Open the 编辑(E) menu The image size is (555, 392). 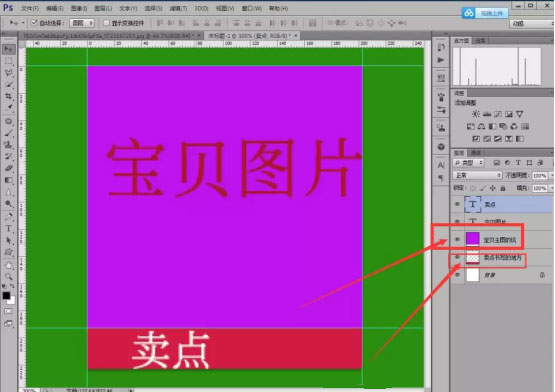[55, 8]
